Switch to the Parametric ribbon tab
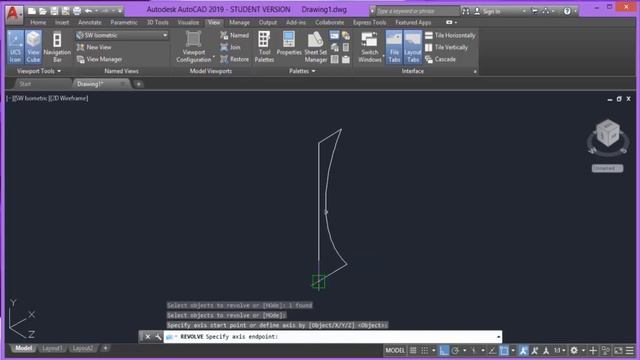Viewport: 640px width, 360px height. coord(124,22)
